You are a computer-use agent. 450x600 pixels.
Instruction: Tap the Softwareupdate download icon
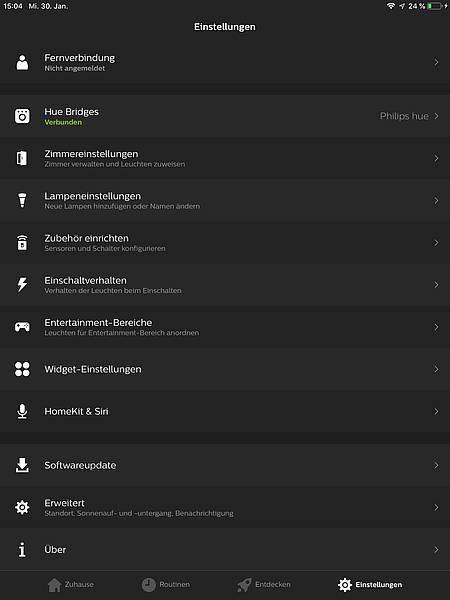[22, 465]
